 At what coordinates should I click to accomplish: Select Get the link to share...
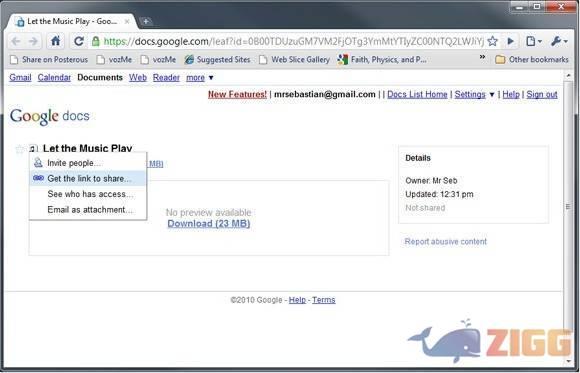(x=88, y=178)
